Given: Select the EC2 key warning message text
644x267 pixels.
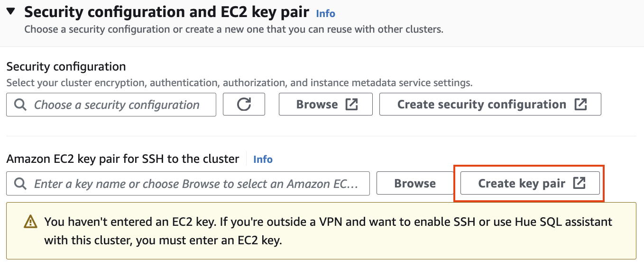Looking at the screenshot, I should point(328,231).
